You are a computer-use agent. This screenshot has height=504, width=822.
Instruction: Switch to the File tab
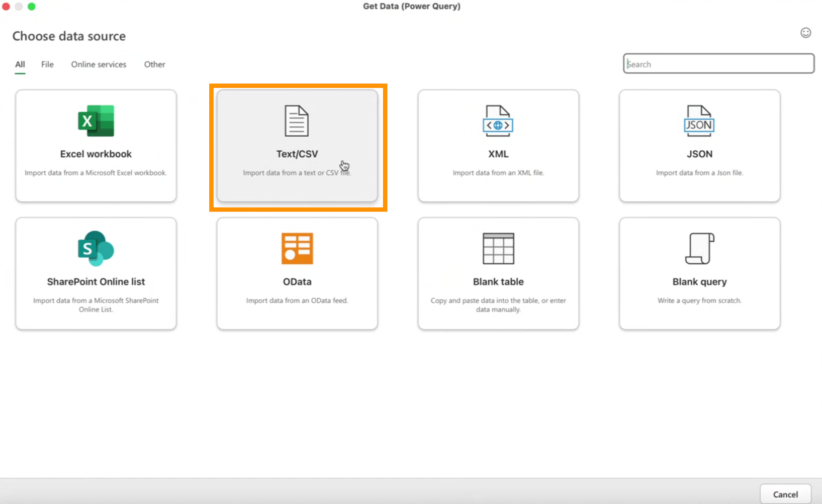click(x=47, y=64)
